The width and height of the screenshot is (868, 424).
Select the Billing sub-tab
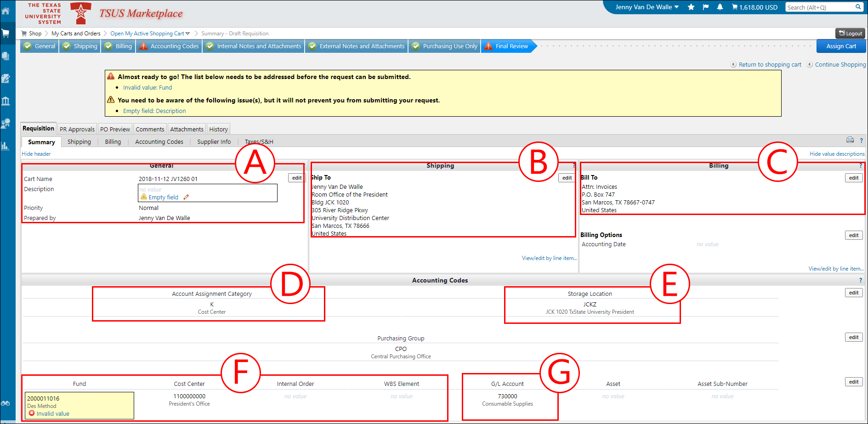tap(113, 142)
